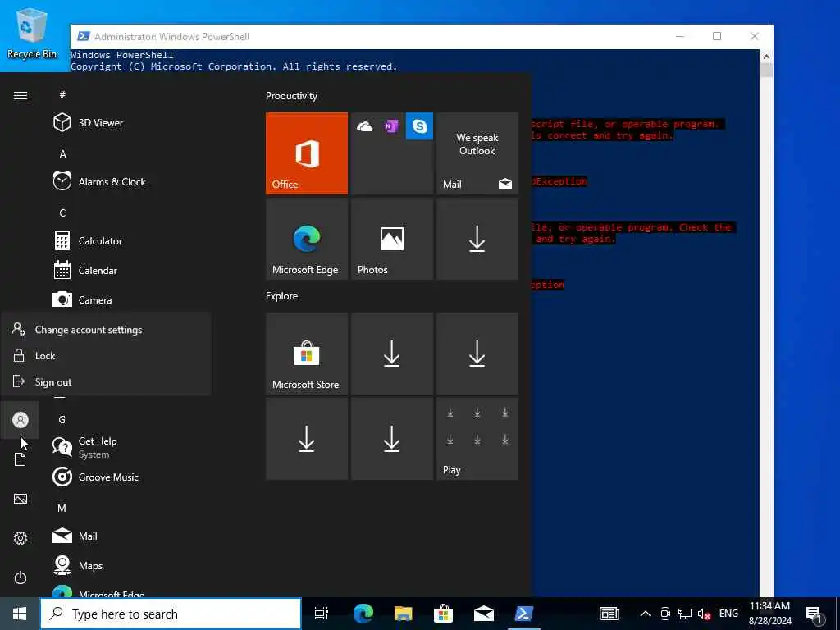Click the # letter header
This screenshot has width=840, height=630.
(x=62, y=94)
